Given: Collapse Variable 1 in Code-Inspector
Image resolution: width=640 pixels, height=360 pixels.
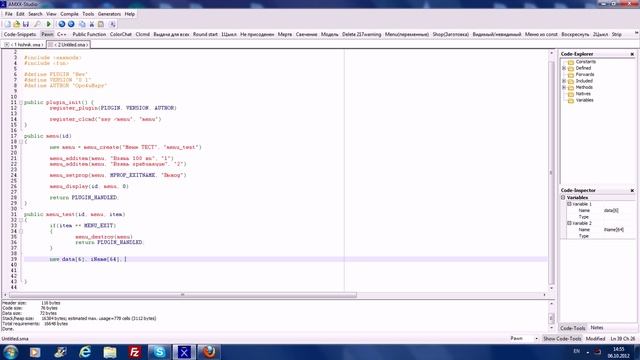Looking at the screenshot, I should 569,204.
